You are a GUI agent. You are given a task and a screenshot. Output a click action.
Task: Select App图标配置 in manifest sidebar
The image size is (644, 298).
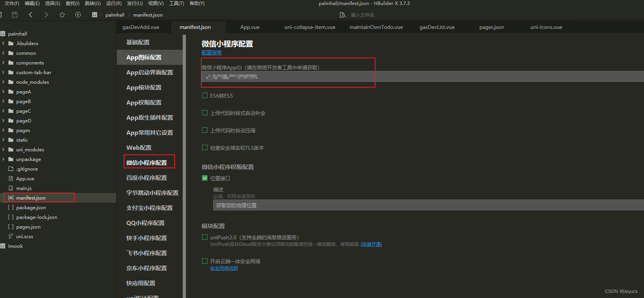coord(150,57)
